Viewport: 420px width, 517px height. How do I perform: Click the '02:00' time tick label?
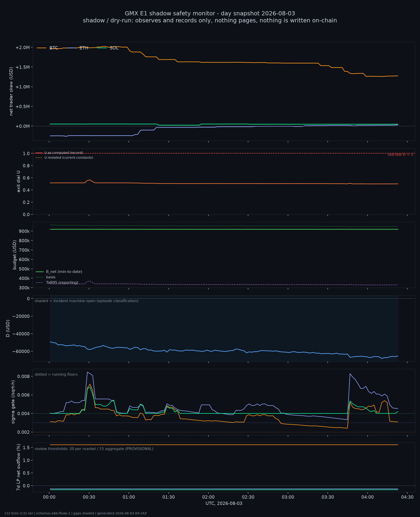(x=208, y=497)
